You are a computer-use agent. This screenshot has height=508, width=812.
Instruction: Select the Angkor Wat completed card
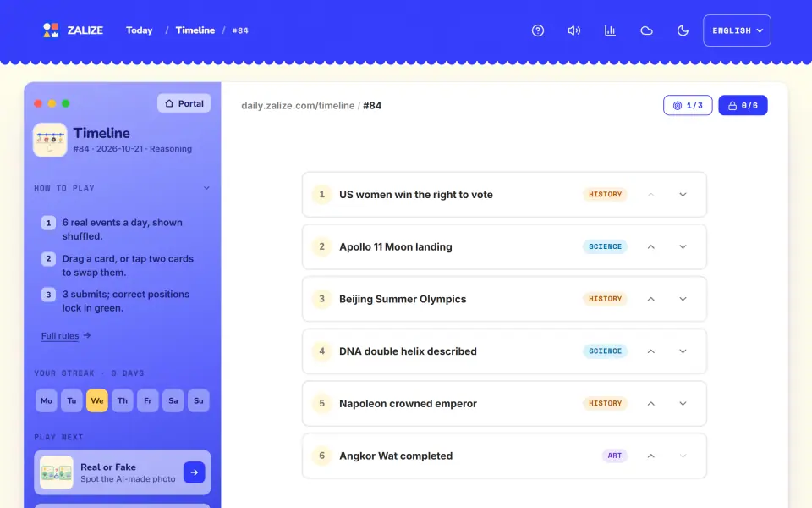click(504, 456)
